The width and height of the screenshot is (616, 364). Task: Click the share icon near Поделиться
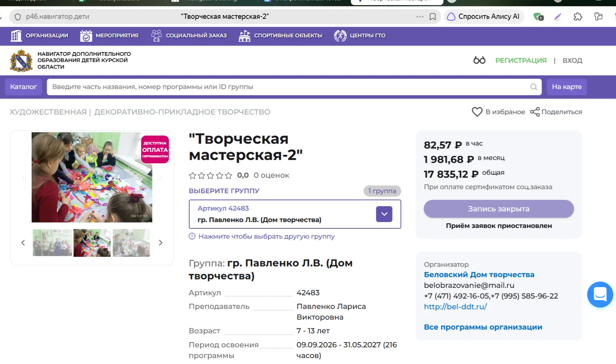click(535, 112)
